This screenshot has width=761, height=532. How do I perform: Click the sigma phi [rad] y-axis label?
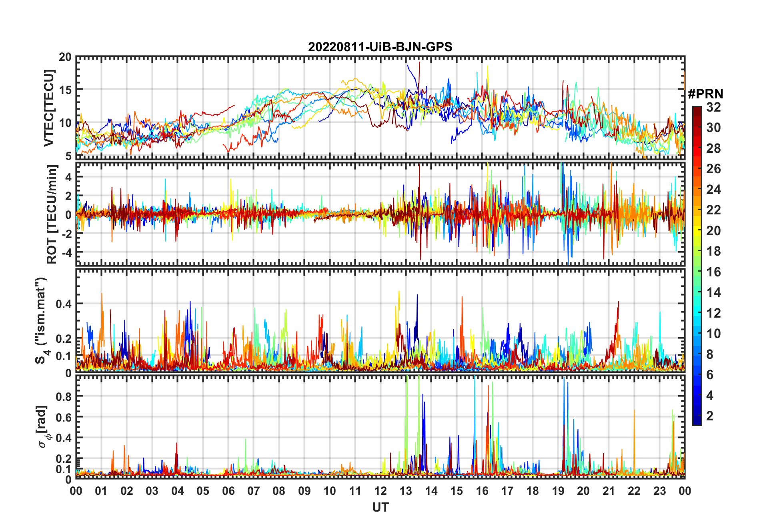click(x=43, y=426)
